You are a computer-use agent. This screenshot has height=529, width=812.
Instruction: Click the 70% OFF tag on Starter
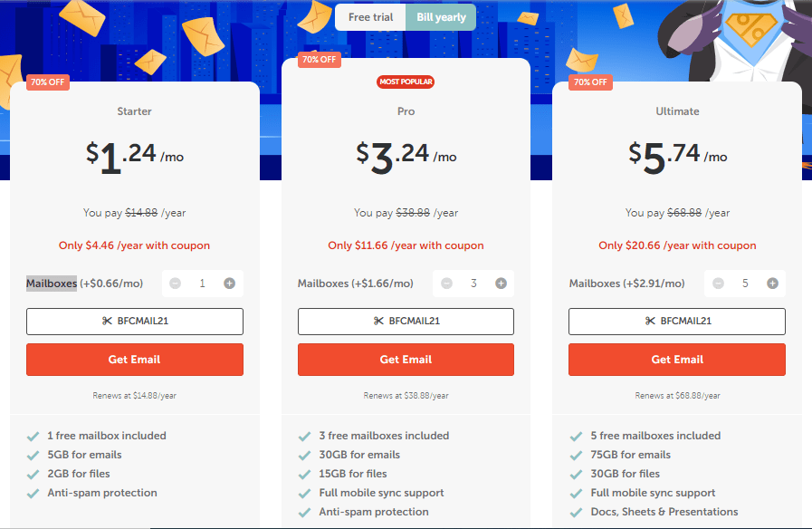click(x=48, y=82)
